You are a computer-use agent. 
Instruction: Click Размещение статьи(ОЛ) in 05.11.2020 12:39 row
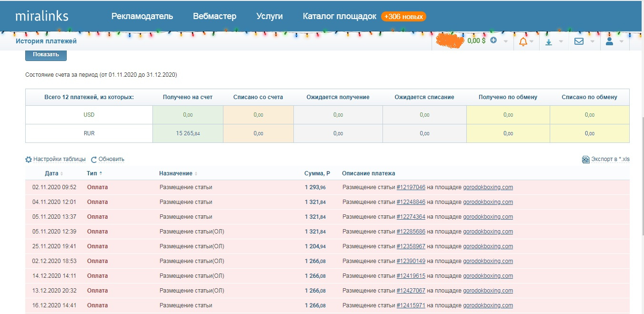pos(192,232)
